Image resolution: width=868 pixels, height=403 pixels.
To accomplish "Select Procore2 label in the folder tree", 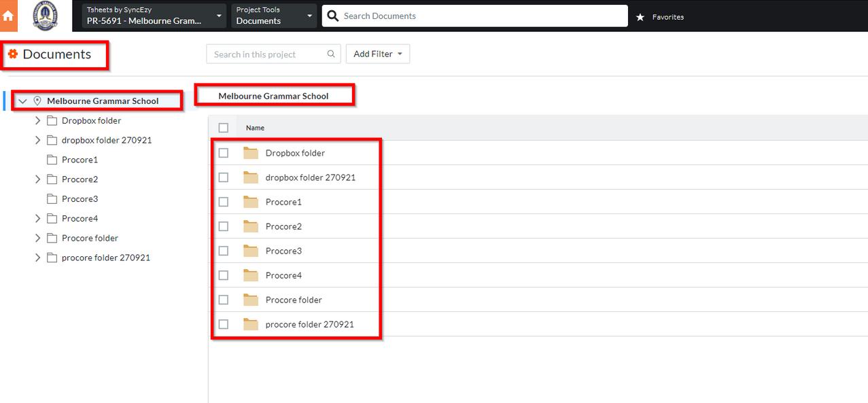I will pos(80,179).
